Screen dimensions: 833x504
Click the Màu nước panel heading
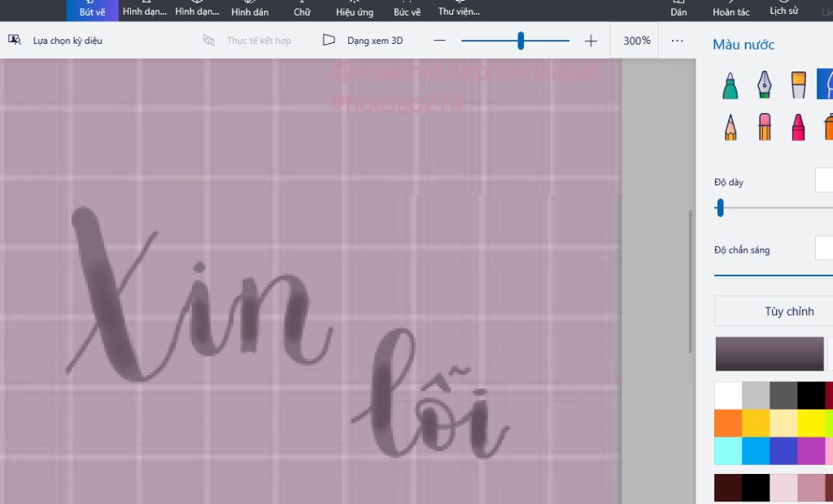(x=744, y=45)
